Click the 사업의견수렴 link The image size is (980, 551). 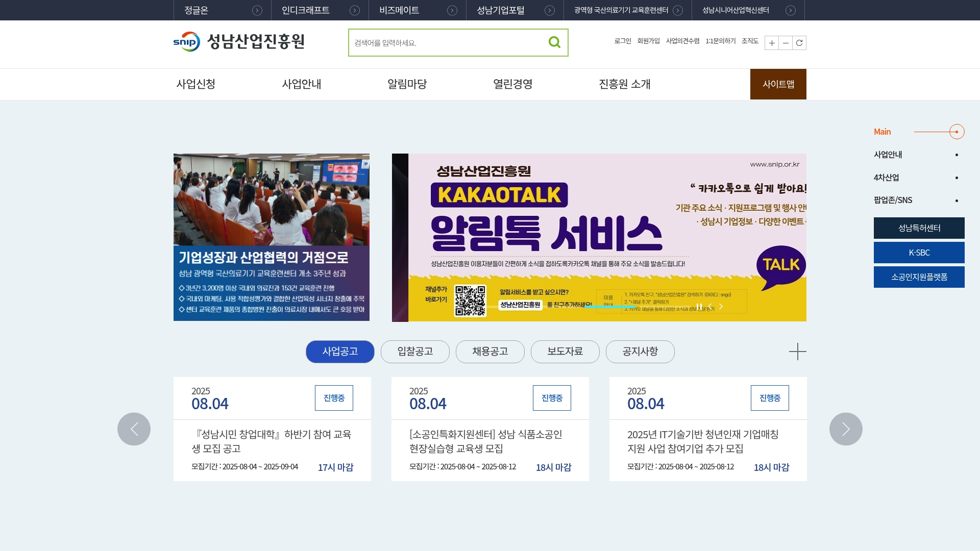[682, 41]
